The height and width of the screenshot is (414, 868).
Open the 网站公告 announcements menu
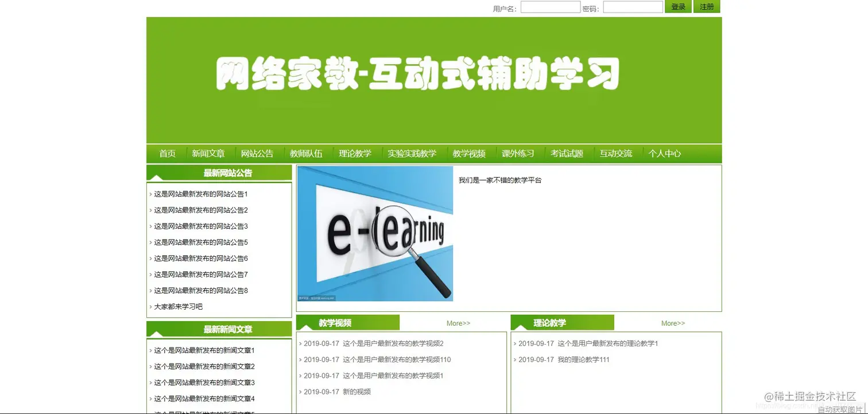pyautogui.click(x=257, y=153)
